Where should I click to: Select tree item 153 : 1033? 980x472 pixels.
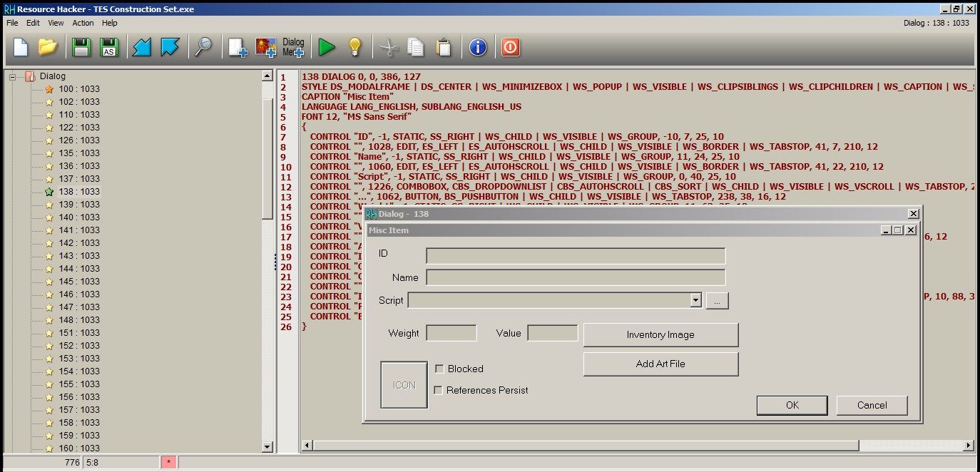coord(78,359)
